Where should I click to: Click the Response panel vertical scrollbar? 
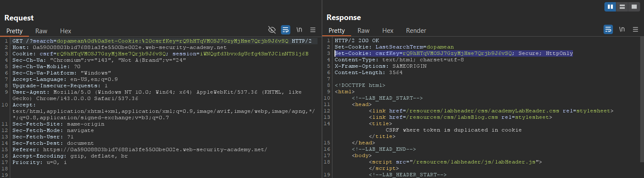pyautogui.click(x=641, y=100)
